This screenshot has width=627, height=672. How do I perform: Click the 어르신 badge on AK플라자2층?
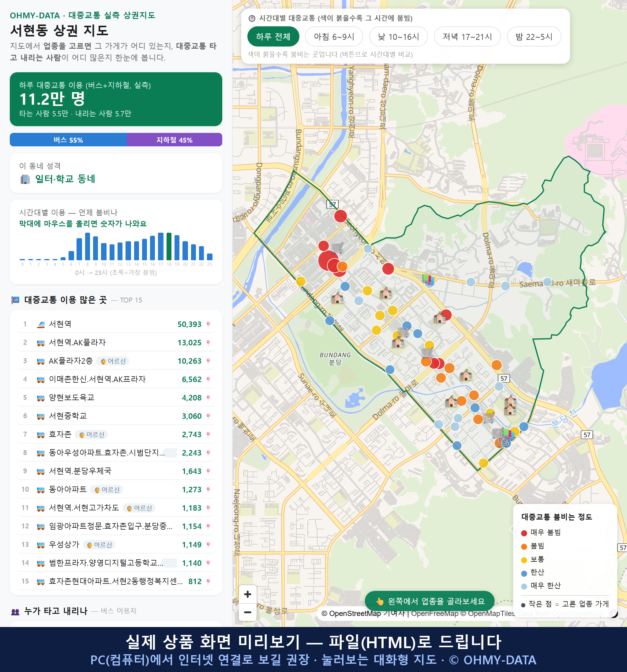click(113, 361)
